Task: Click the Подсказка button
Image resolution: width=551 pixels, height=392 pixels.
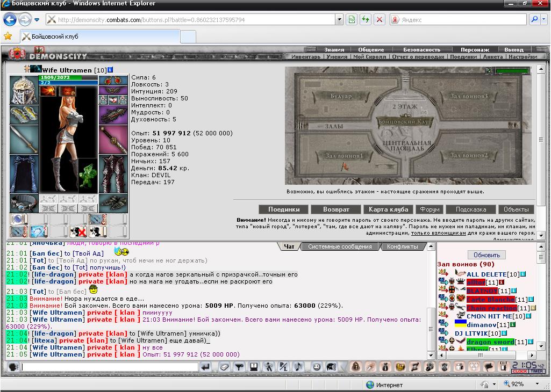Action: click(x=471, y=209)
